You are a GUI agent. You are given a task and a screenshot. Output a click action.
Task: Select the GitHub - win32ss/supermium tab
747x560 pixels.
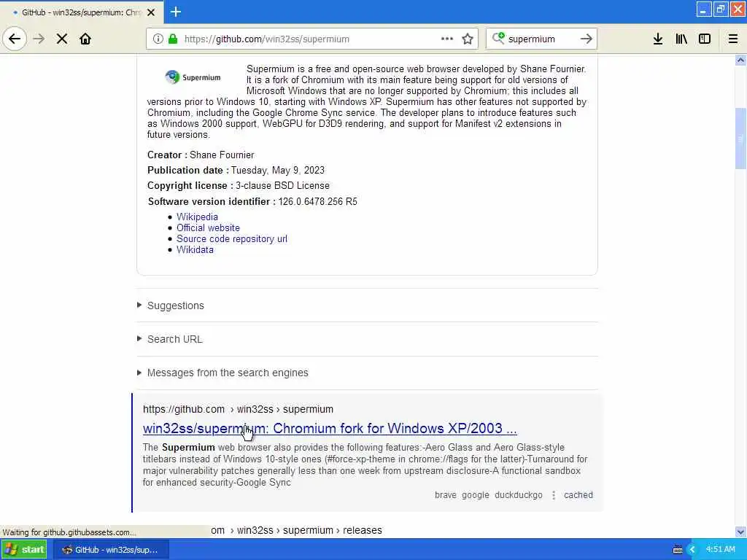pos(81,12)
